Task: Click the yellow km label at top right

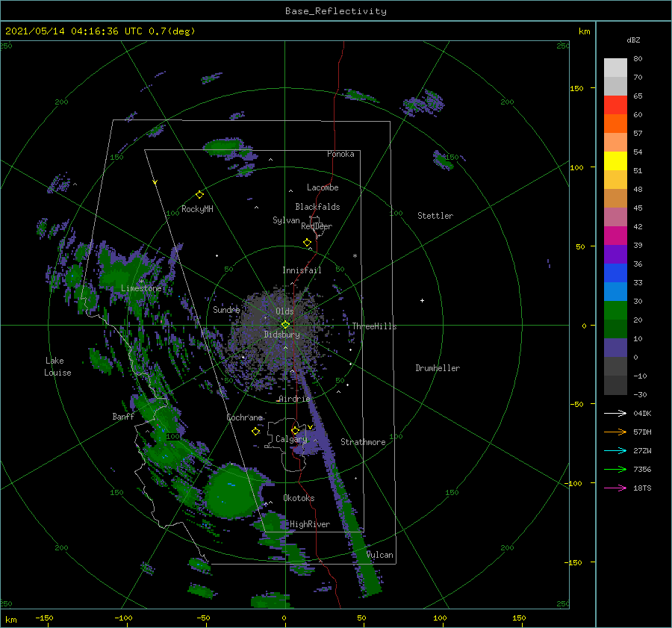Action: click(x=584, y=31)
